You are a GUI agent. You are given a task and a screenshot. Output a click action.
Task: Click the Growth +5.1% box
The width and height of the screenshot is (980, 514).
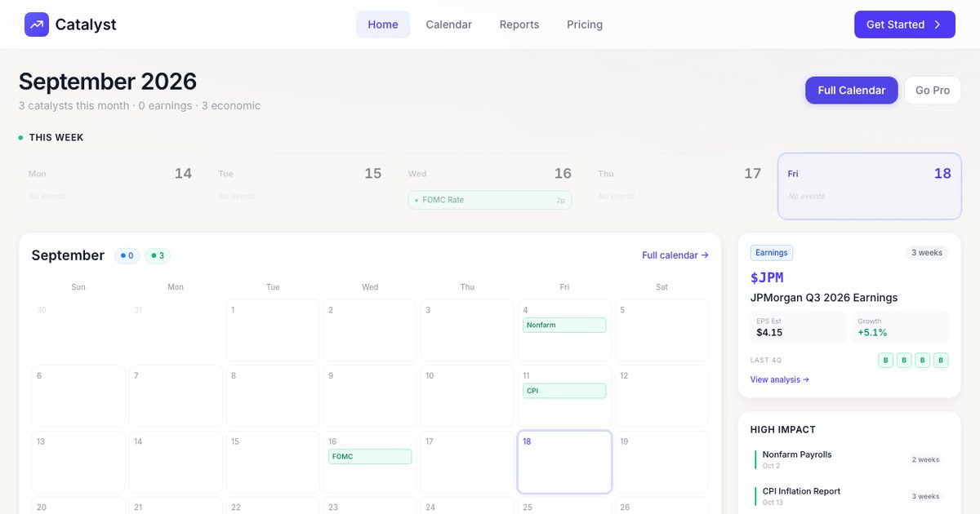pos(900,327)
